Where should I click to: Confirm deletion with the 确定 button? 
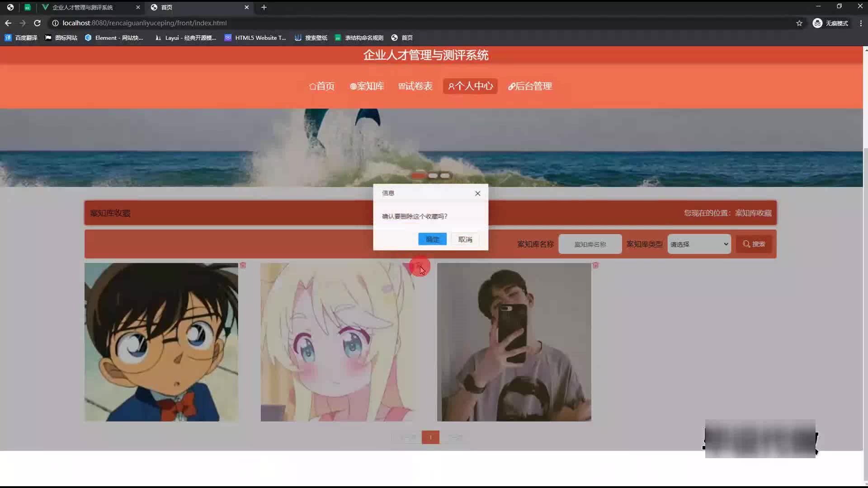pyautogui.click(x=432, y=239)
